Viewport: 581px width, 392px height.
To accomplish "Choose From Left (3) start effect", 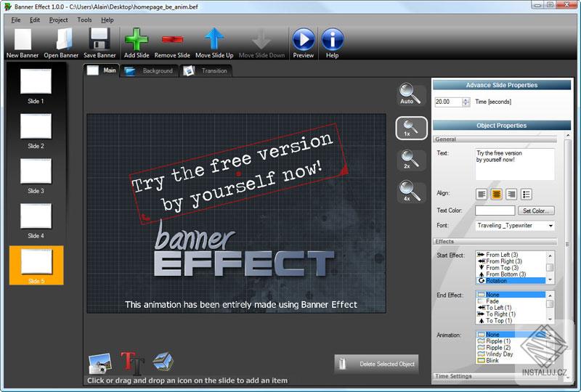I will (511, 255).
